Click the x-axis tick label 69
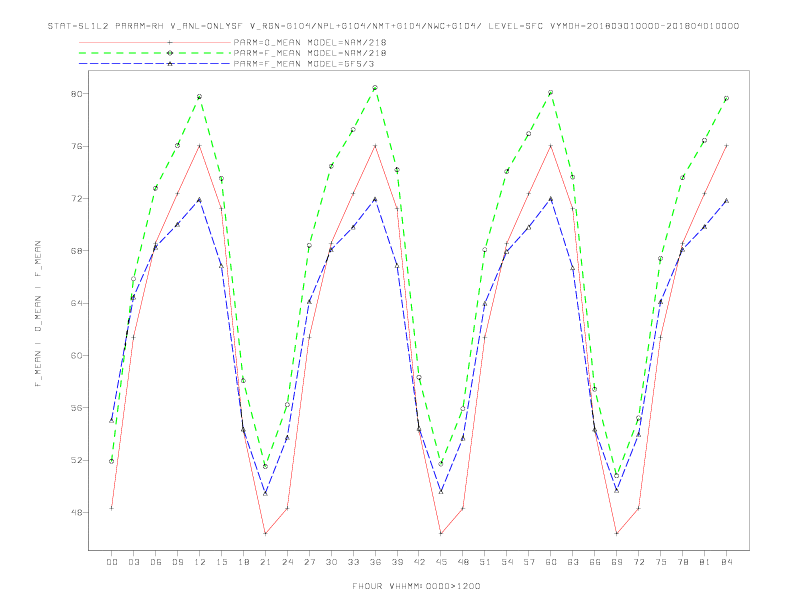The height and width of the screenshot is (612, 792). pos(617,562)
